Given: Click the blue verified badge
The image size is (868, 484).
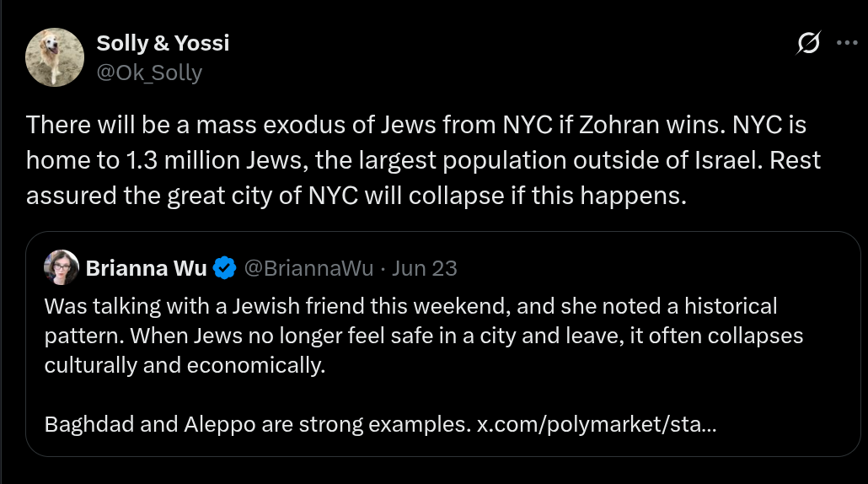Looking at the screenshot, I should pos(223,268).
